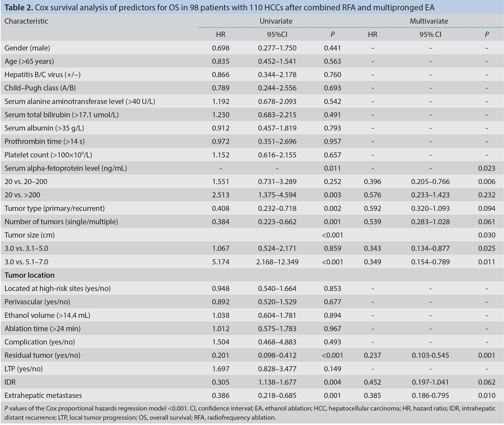Screen dimensions: 504x425
Task: Click 'Ethanol volume (>14.4 mL)' label
Action: click(x=48, y=315)
